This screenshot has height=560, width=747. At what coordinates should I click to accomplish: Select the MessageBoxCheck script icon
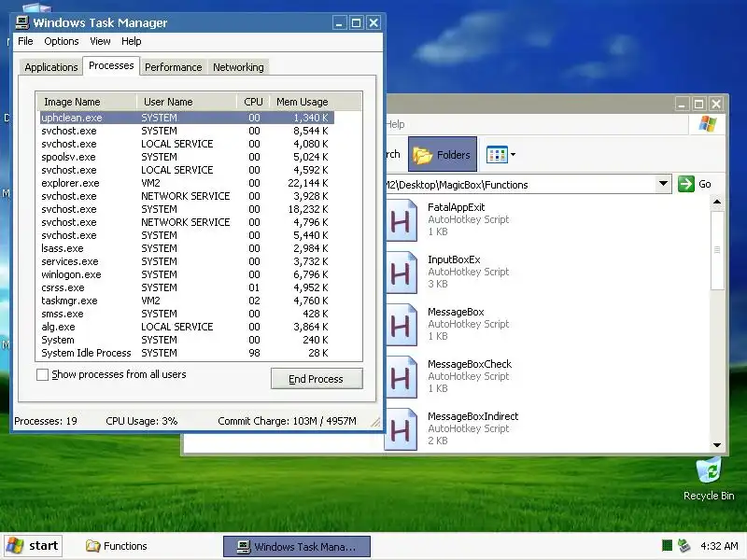(402, 377)
